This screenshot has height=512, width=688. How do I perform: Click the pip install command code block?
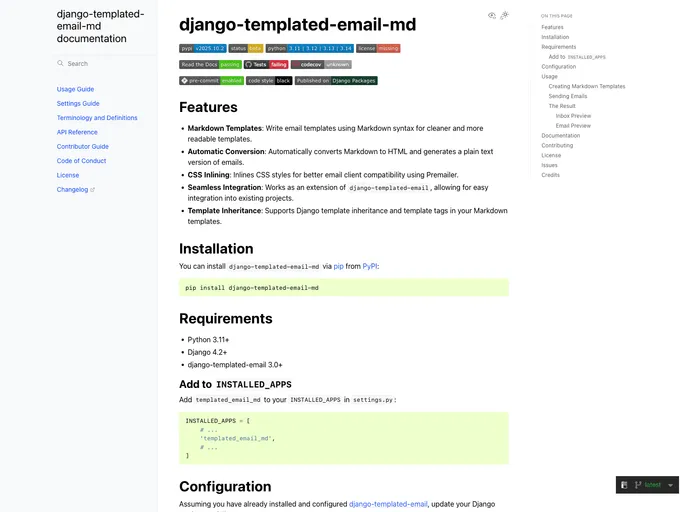[344, 288]
